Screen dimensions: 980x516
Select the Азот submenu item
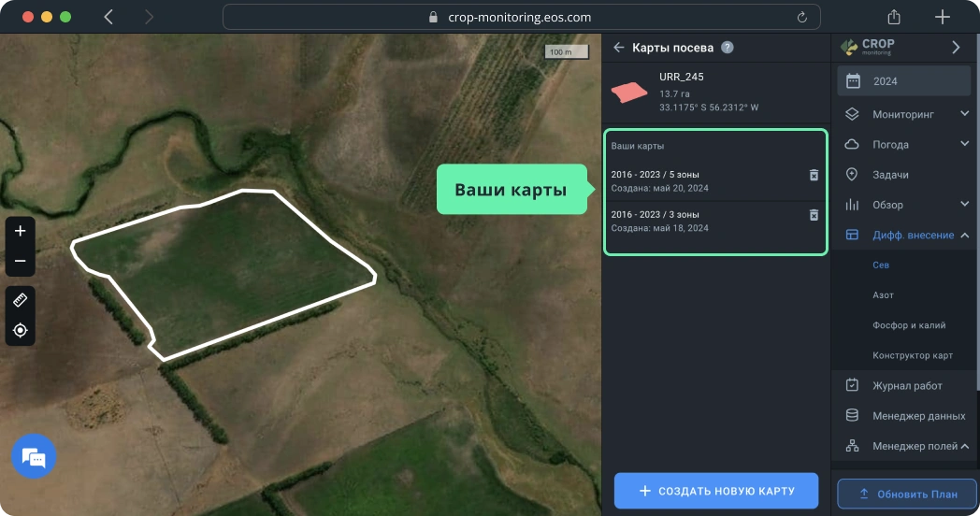pyautogui.click(x=883, y=295)
